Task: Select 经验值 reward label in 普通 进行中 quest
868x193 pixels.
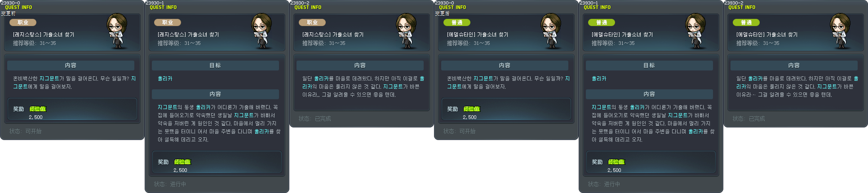Action: [616, 162]
